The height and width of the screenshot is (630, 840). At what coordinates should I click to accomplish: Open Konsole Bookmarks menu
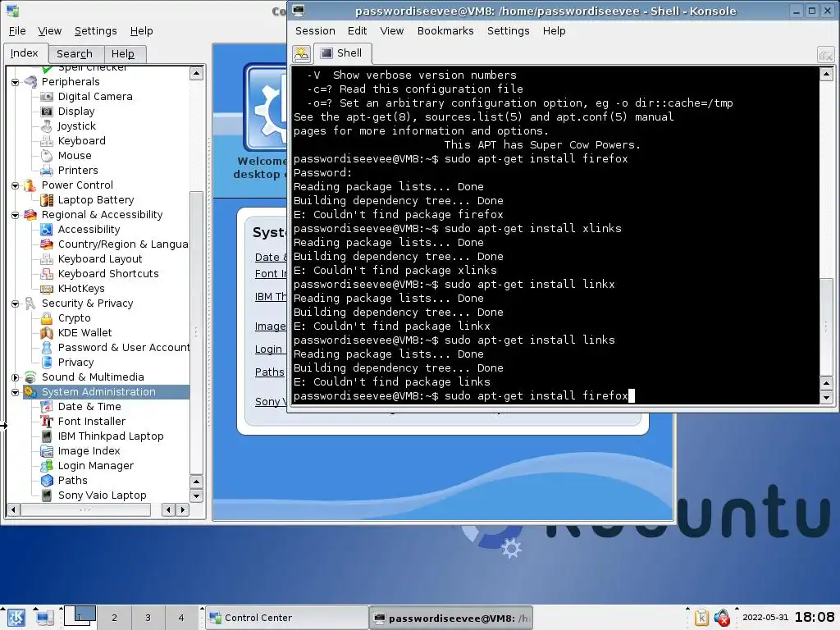pos(445,31)
